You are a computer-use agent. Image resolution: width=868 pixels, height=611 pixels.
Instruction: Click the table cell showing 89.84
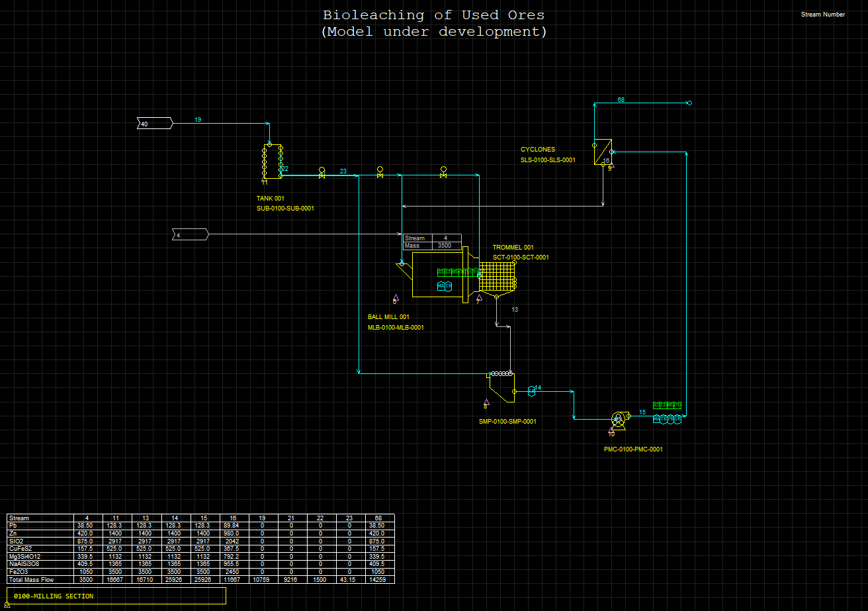click(233, 526)
